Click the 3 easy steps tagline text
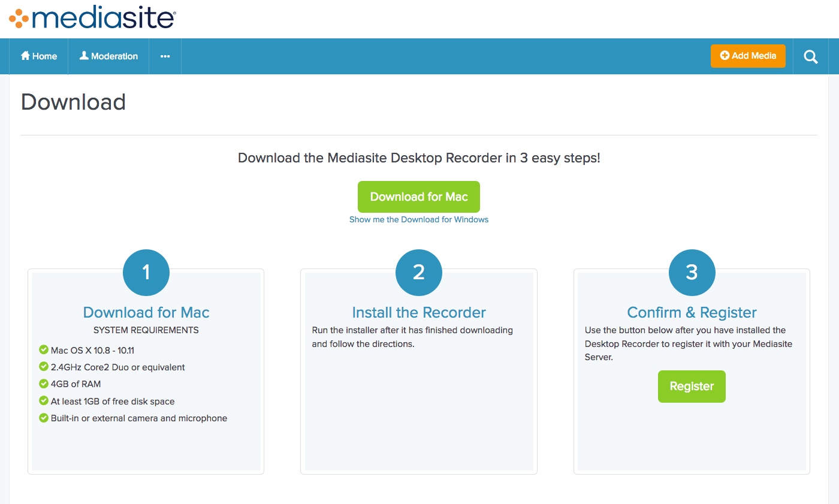The height and width of the screenshot is (504, 839). click(419, 158)
